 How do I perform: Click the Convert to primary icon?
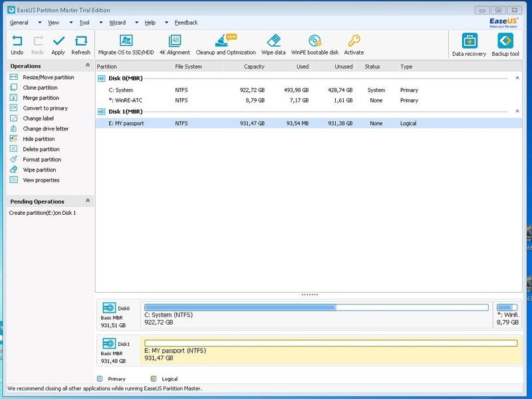coord(13,108)
